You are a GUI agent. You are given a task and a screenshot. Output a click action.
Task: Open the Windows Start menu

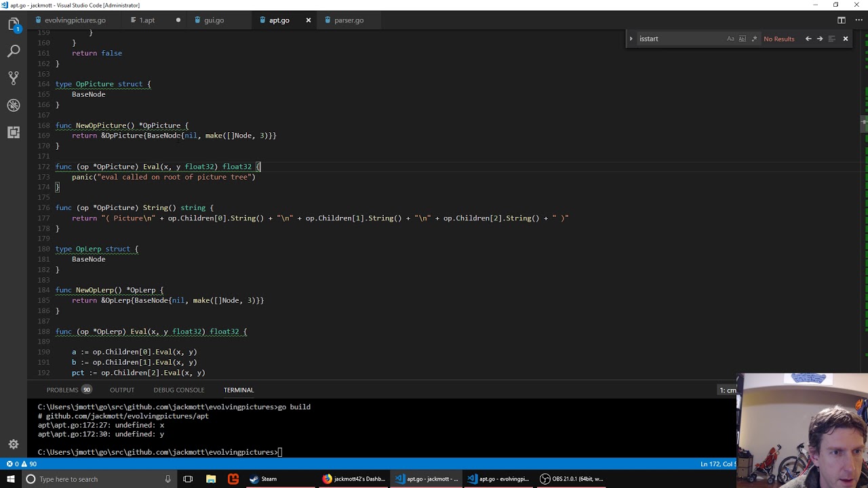pos(11,479)
